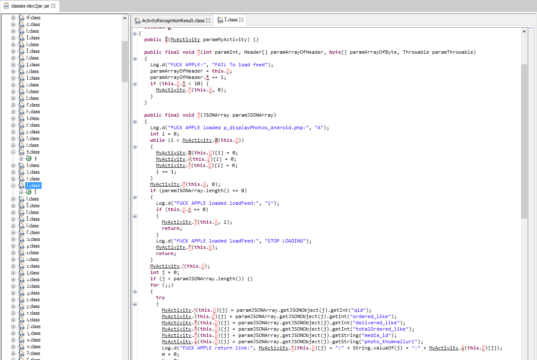Switch to the ActivityRecognitionResult.class tab
The height and width of the screenshot is (360, 537).
[173, 20]
